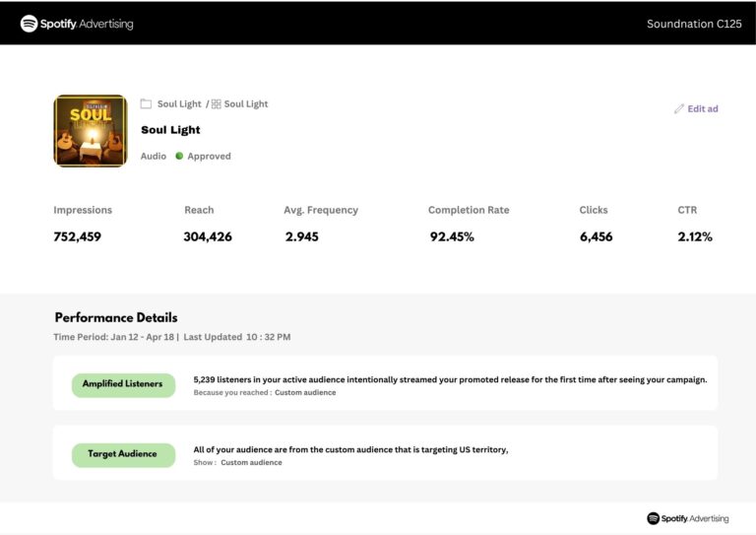Click the pencil edit icon
This screenshot has width=756, height=535.
pos(679,109)
